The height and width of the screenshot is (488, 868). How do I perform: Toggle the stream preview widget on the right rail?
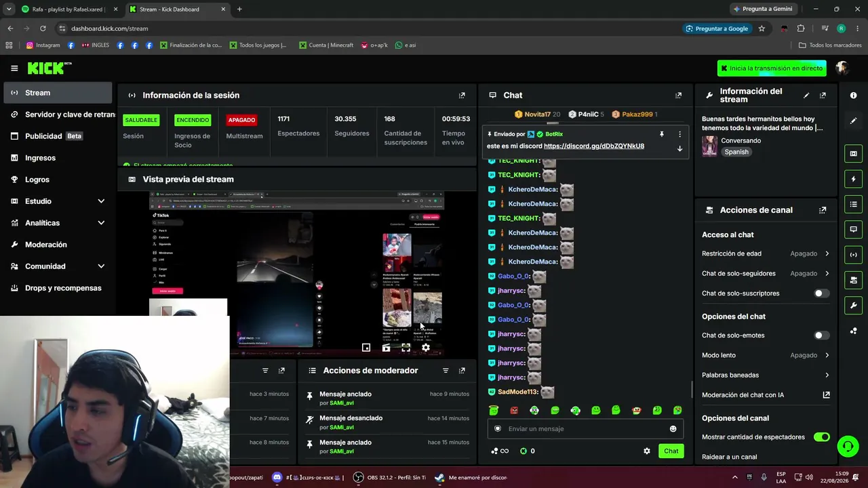pos(853,154)
